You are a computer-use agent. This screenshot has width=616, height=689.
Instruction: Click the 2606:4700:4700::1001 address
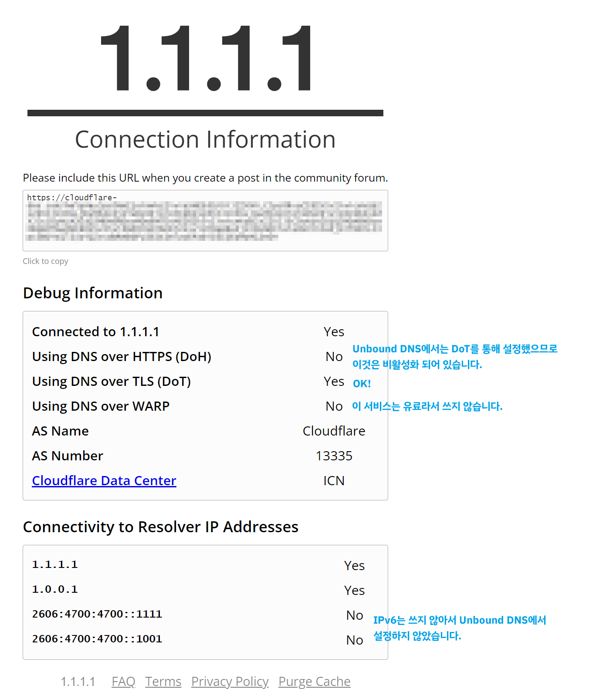[97, 639]
